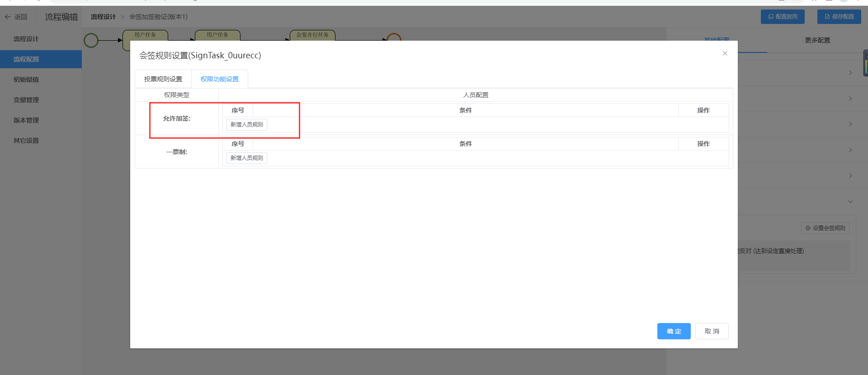Image resolution: width=868 pixels, height=375 pixels.
Task: Open 流程设计 in the left sidebar
Action: coord(41,39)
